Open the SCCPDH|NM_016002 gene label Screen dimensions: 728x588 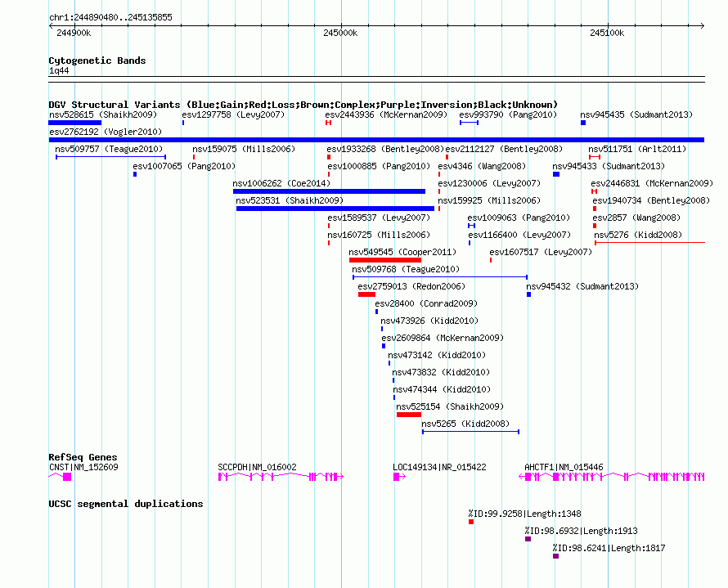(257, 467)
